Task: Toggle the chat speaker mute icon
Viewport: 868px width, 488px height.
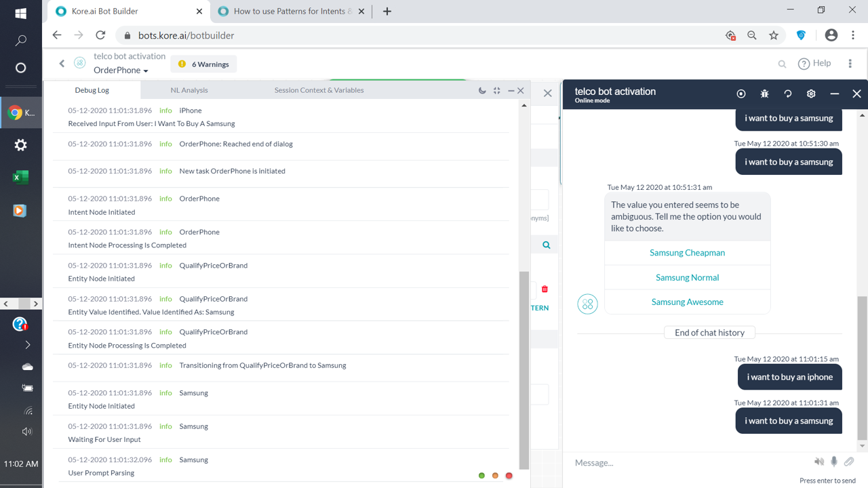Action: click(x=819, y=462)
